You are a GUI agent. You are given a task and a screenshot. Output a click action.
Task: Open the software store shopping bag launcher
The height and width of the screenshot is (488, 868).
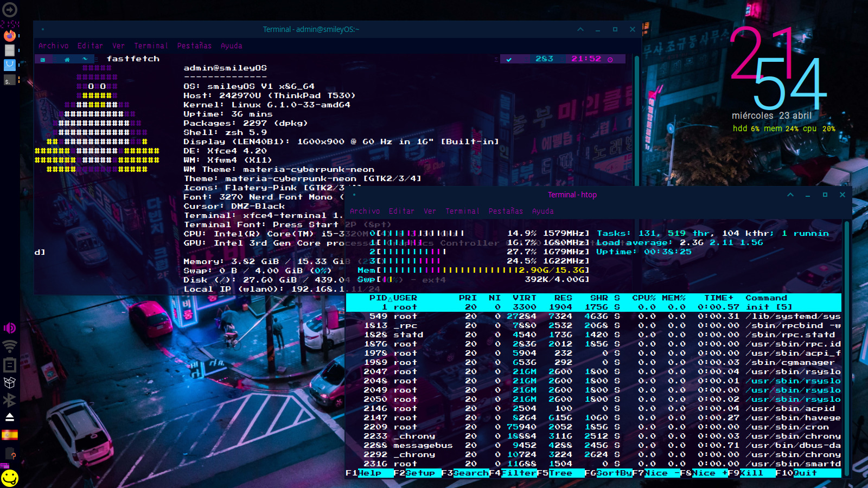[10, 65]
